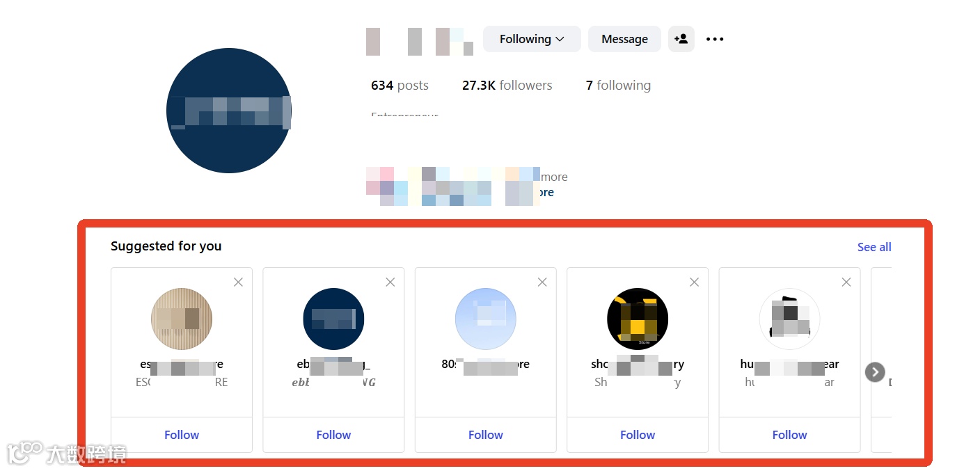View the 27.3K followers list
980x471 pixels.
pyautogui.click(x=507, y=86)
